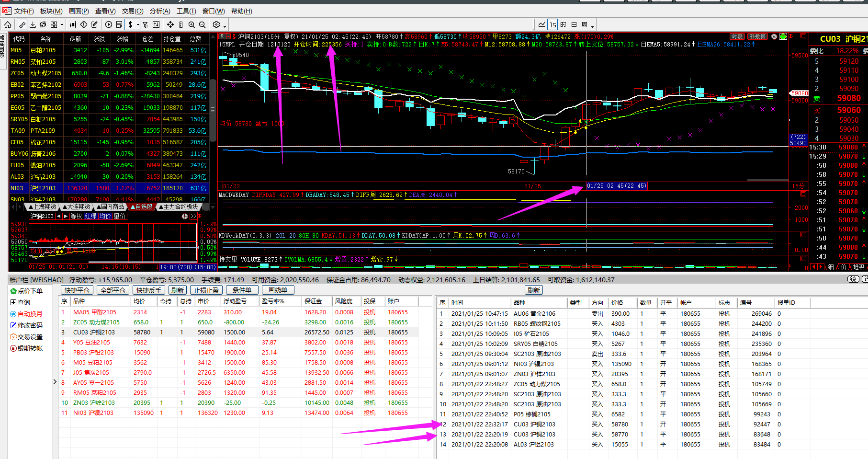Expand mini chart with >> button
This screenshot has height=459, width=868.
pos(193,217)
